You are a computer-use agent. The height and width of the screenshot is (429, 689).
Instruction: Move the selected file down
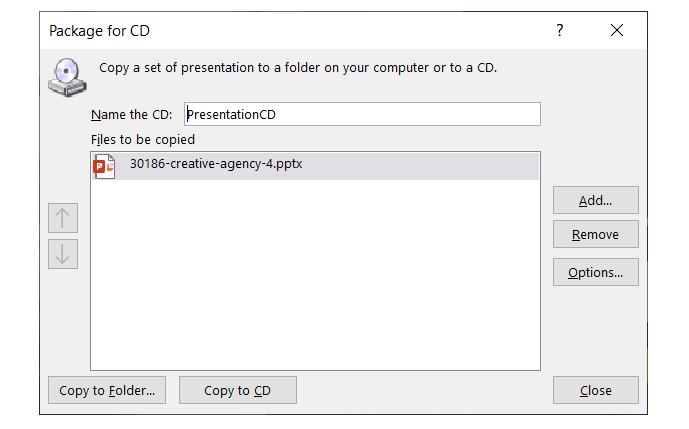click(x=63, y=253)
